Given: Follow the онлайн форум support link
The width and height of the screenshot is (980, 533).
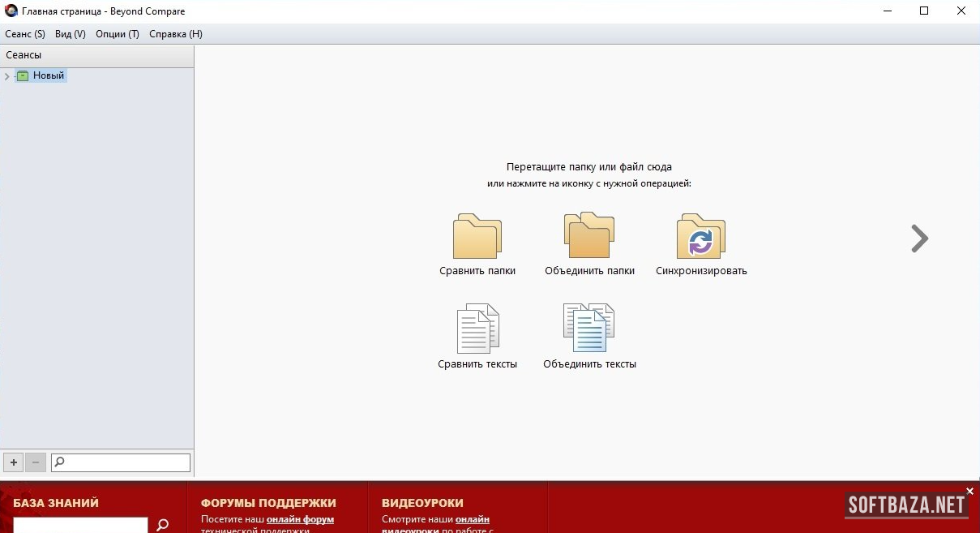Looking at the screenshot, I should coord(300,519).
